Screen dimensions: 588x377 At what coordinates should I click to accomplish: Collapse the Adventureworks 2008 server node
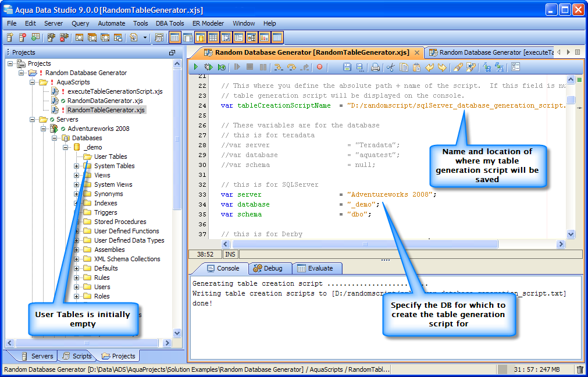(x=44, y=129)
